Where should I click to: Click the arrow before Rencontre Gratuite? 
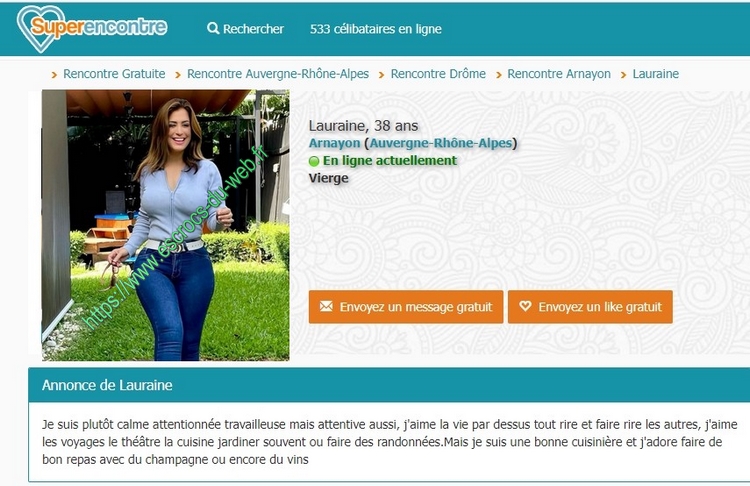tap(54, 75)
